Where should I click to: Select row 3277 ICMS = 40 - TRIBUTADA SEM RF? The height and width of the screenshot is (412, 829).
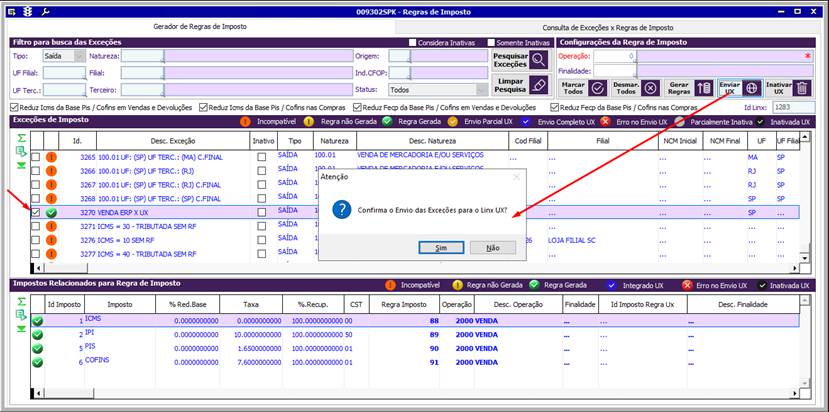[415, 254]
